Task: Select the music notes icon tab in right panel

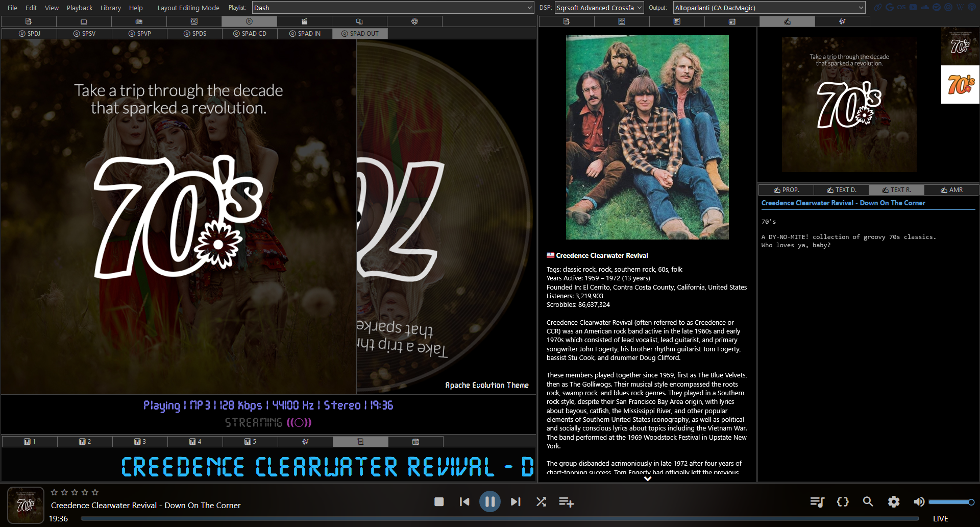Action: (842, 21)
